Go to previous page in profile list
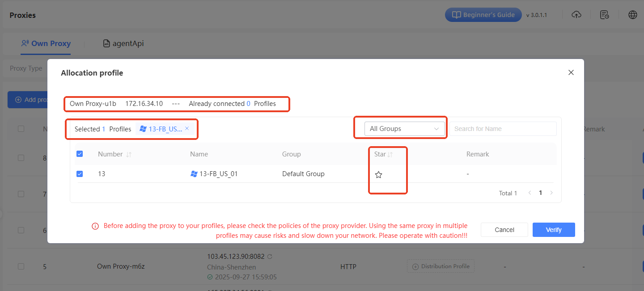This screenshot has width=644, height=291. [530, 193]
